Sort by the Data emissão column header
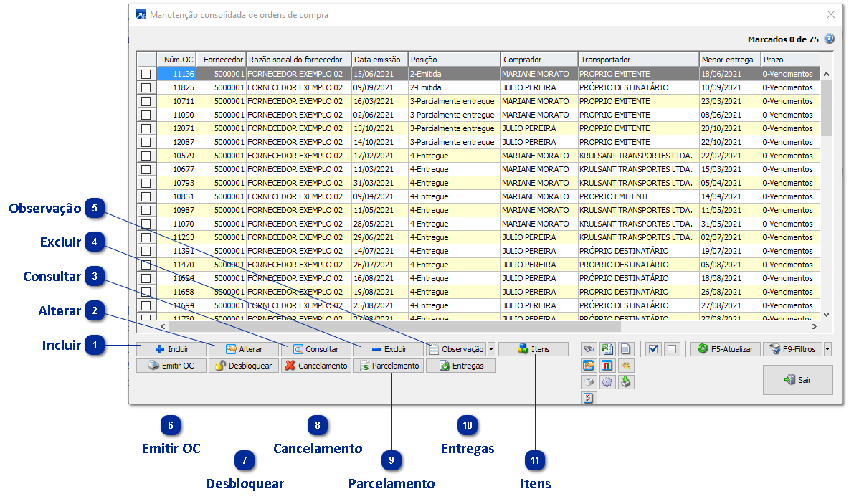This screenshot has height=504, width=859. click(x=379, y=60)
